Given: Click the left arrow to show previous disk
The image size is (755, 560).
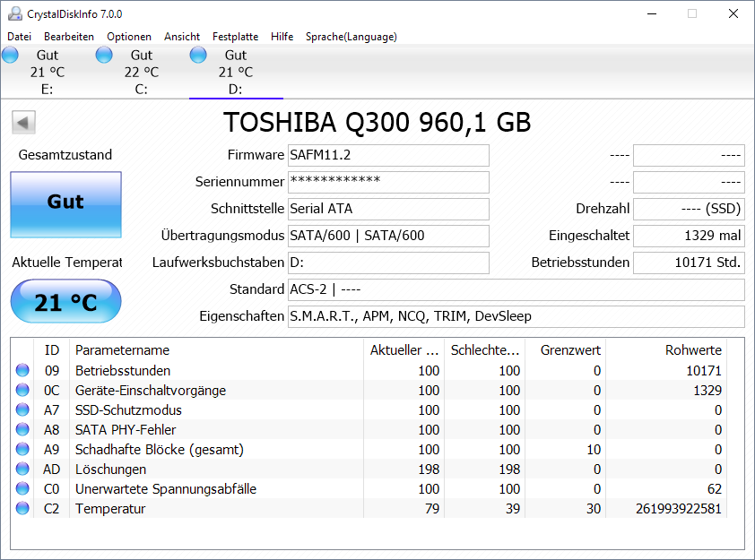Looking at the screenshot, I should [23, 122].
